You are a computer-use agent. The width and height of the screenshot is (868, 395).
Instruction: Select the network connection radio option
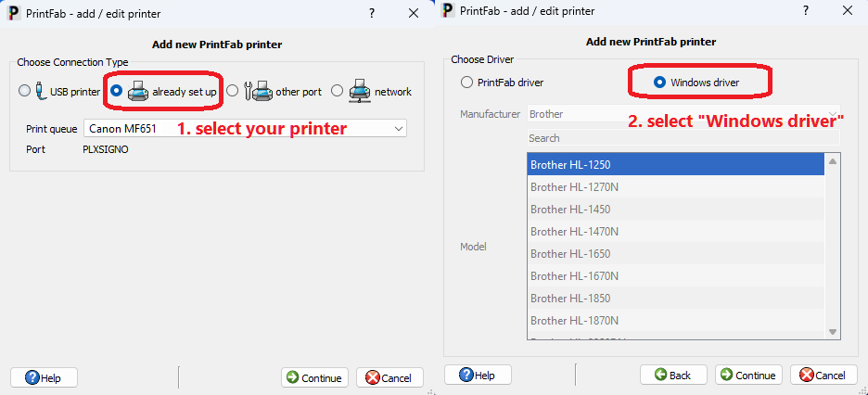coord(337,91)
